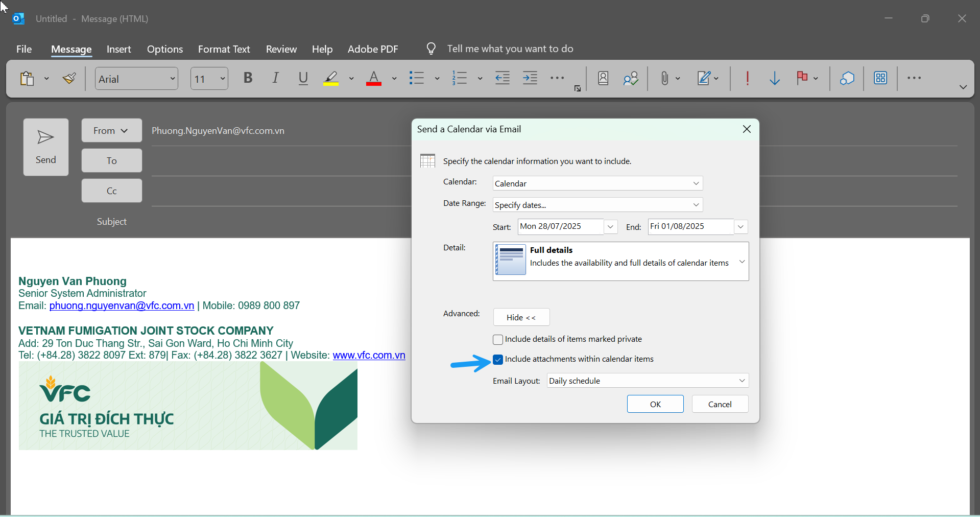The width and height of the screenshot is (980, 517).
Task: Open the Format Text tab
Action: 224,49
